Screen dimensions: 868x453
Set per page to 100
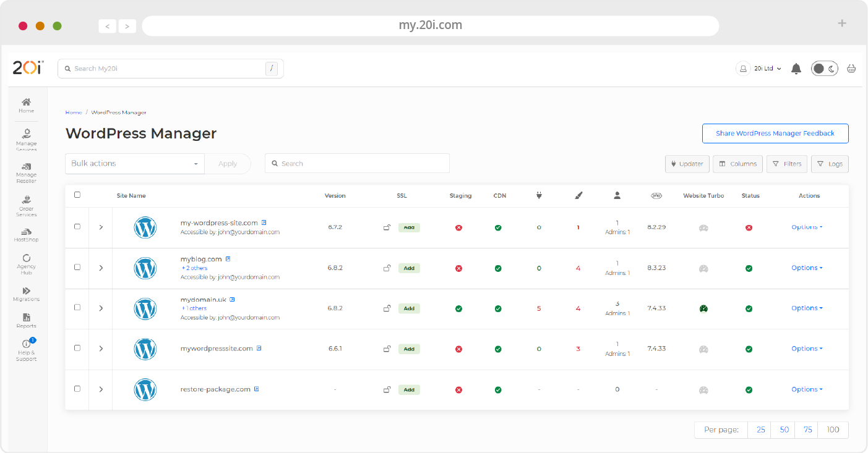click(833, 430)
